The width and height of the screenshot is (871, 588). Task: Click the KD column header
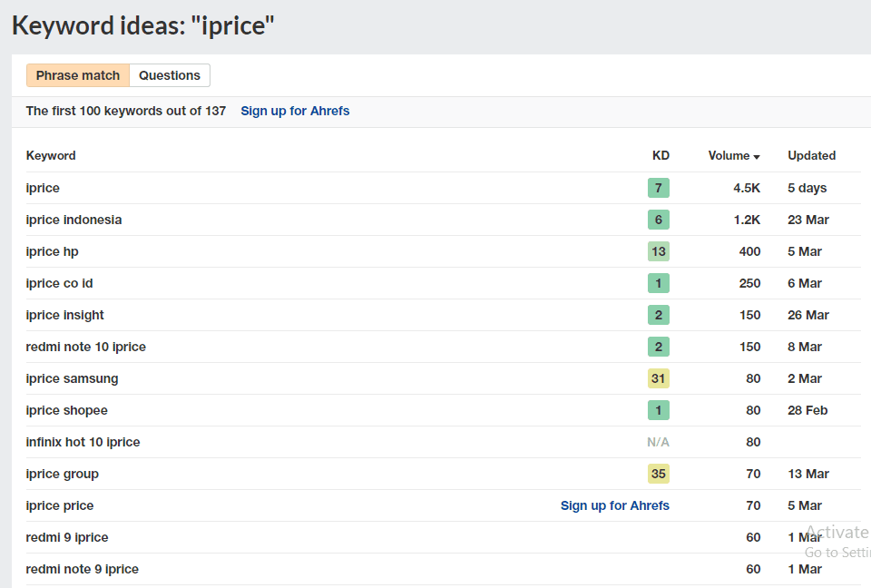[661, 155]
